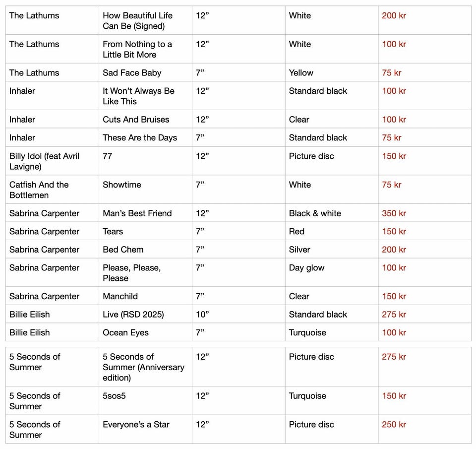Select the "Everyone's a Star" title cell

pyautogui.click(x=136, y=425)
